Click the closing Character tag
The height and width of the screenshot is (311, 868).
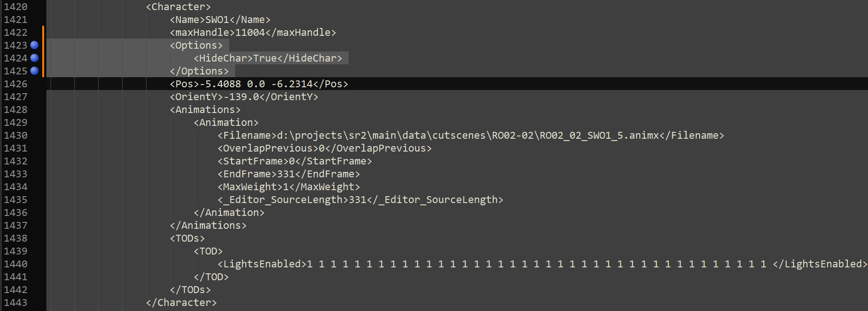pos(181,303)
